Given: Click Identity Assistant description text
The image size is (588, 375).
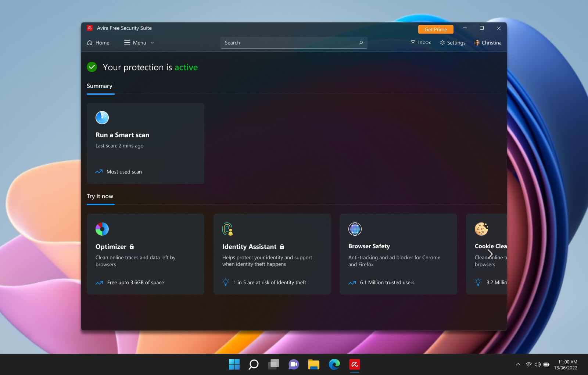Looking at the screenshot, I should click(267, 261).
